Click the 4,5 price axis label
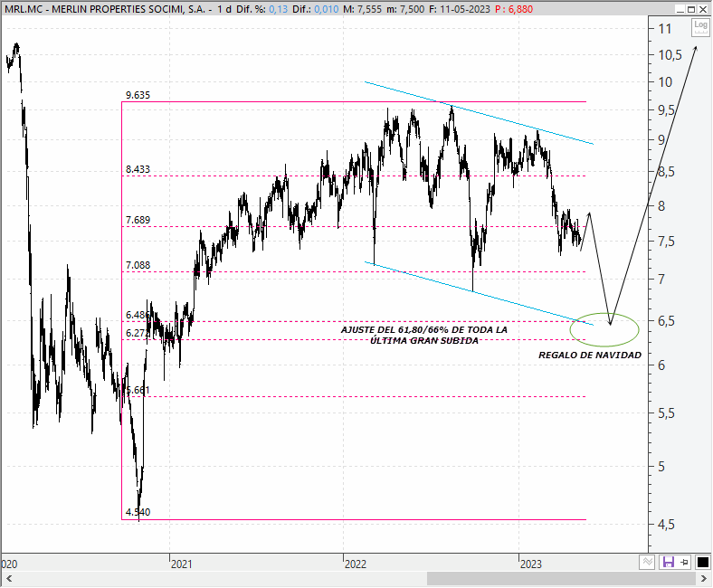This screenshot has height=588, width=713. 667,525
